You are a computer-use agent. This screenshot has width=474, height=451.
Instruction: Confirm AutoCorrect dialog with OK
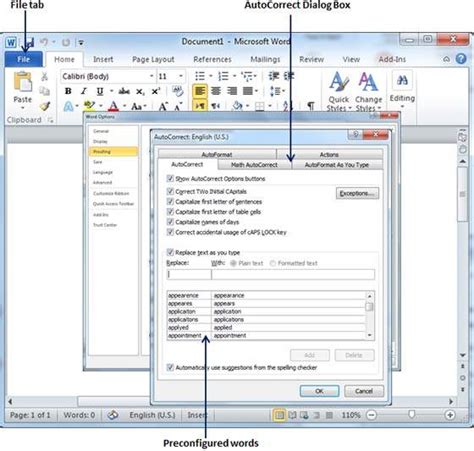319,391
